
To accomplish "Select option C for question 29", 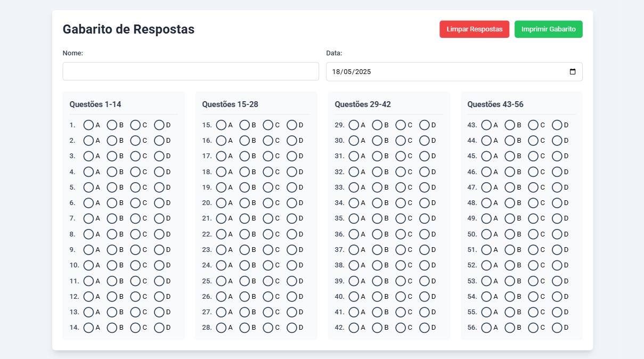I will point(401,125).
